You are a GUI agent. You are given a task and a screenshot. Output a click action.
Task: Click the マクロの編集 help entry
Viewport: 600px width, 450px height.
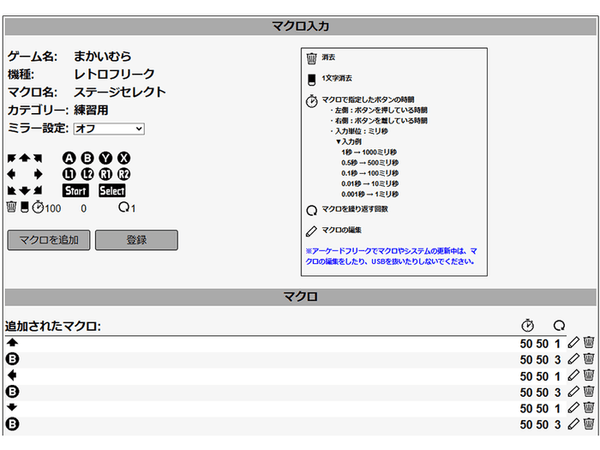[x=341, y=230]
